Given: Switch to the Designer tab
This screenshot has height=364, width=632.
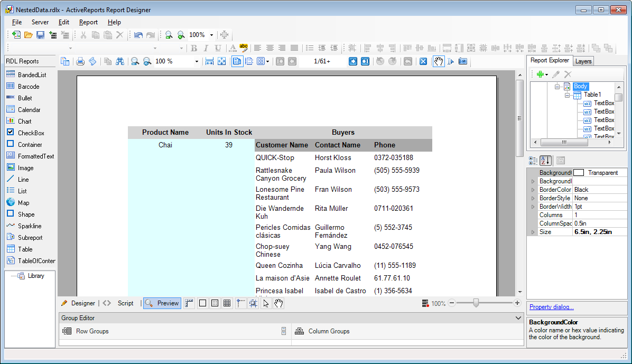Looking at the screenshot, I should [x=78, y=303].
